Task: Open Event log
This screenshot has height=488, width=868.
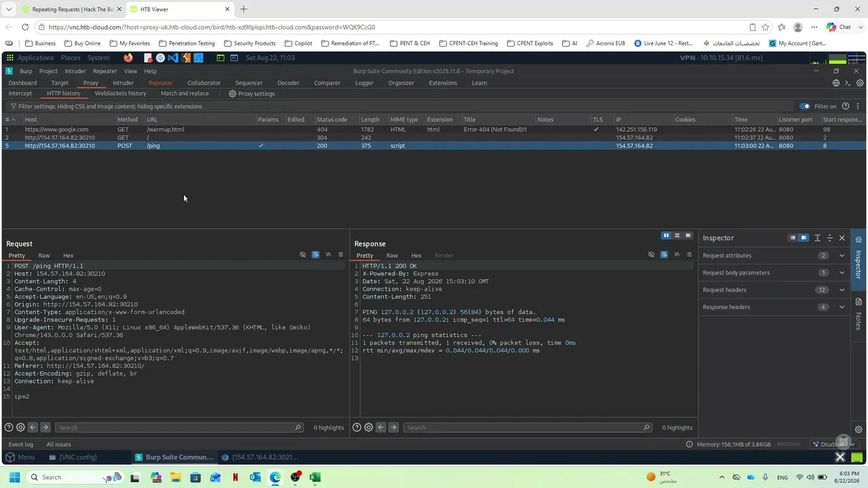Action: pos(20,445)
